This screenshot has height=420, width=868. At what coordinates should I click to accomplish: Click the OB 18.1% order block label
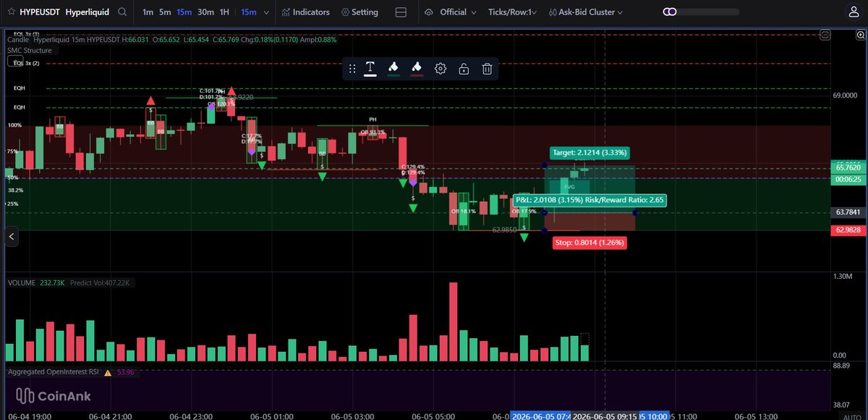[x=463, y=211]
